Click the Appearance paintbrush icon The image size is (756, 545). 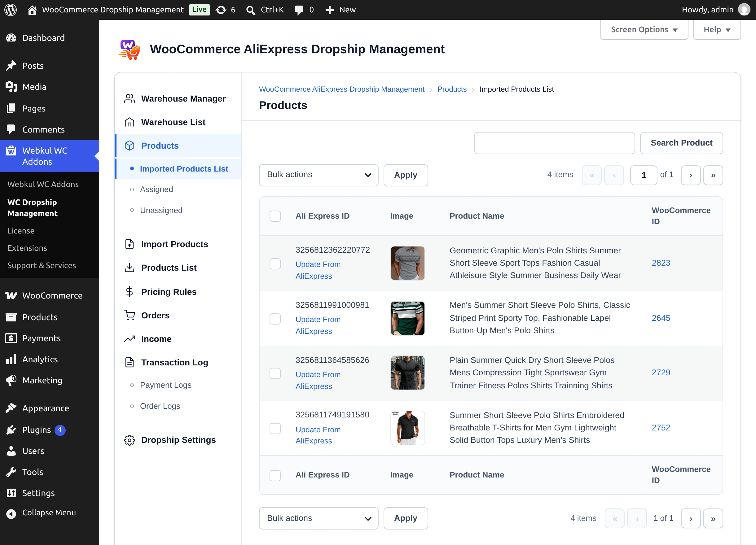pyautogui.click(x=11, y=408)
